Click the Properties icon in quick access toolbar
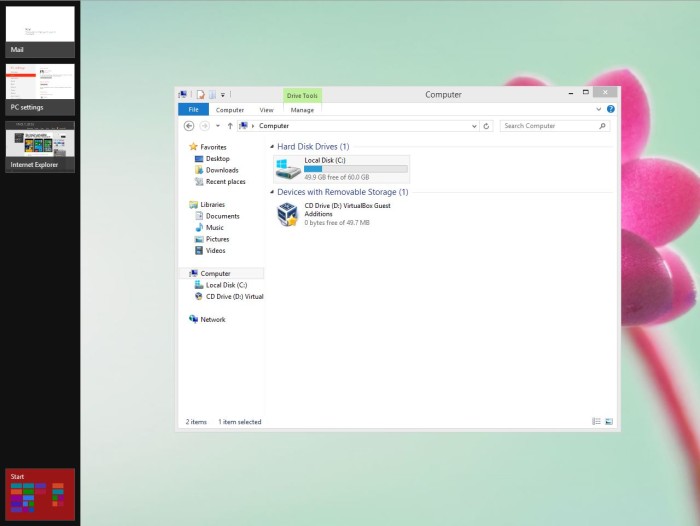Image resolution: width=700 pixels, height=526 pixels. coord(200,95)
